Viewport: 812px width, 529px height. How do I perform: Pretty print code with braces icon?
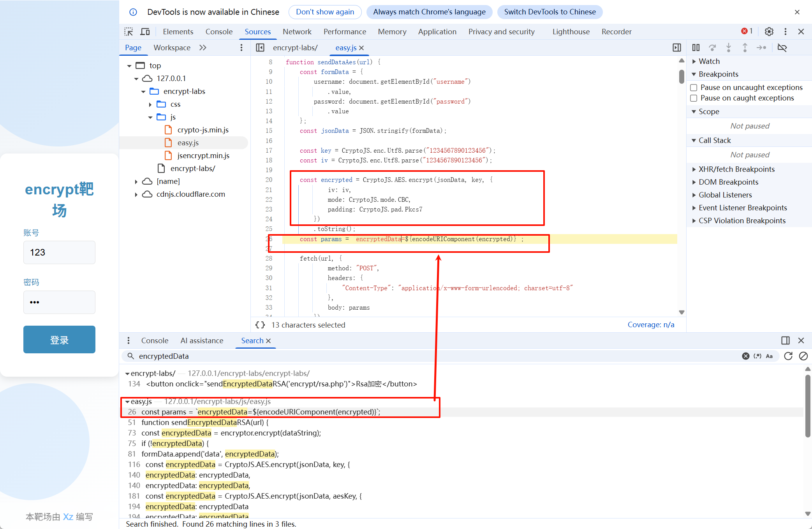(x=260, y=325)
